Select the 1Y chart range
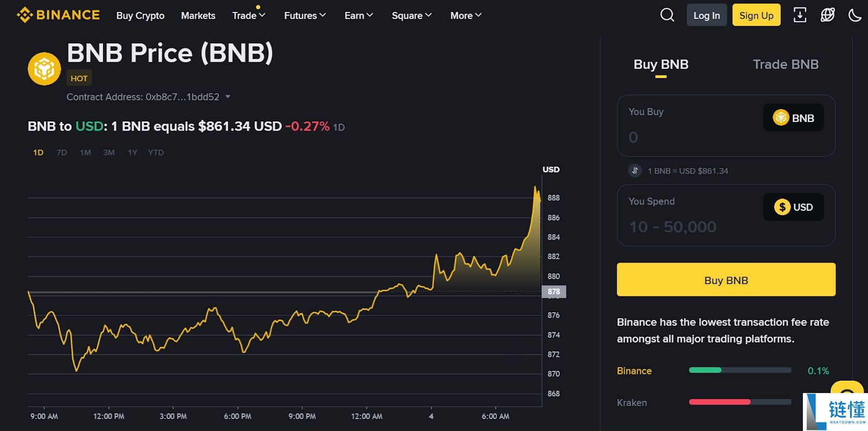The height and width of the screenshot is (431, 868). (x=132, y=152)
